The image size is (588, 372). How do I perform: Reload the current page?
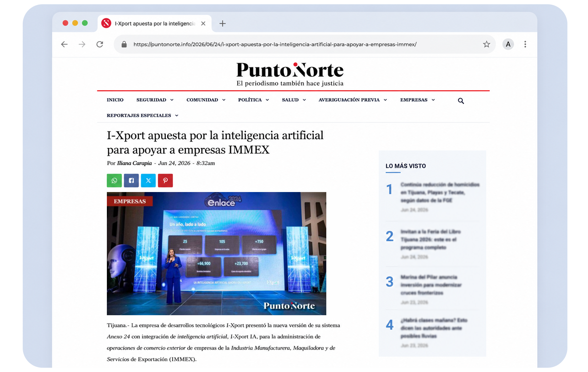(100, 44)
